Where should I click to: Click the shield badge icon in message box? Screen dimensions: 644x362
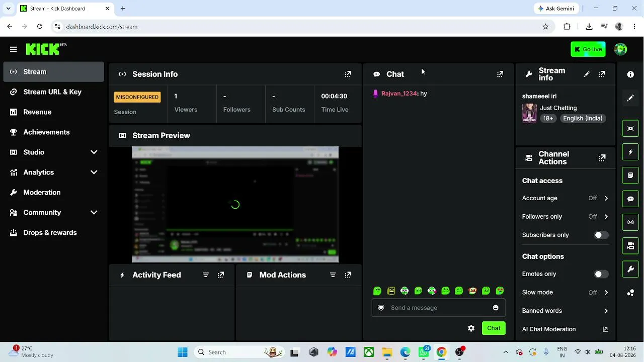coord(381,308)
